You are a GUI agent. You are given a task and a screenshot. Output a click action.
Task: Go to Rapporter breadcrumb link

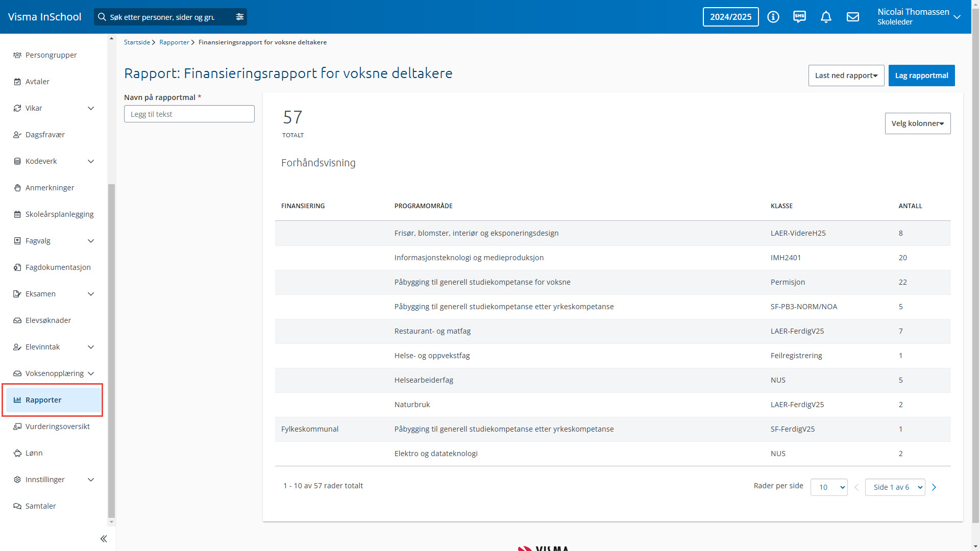click(x=174, y=42)
